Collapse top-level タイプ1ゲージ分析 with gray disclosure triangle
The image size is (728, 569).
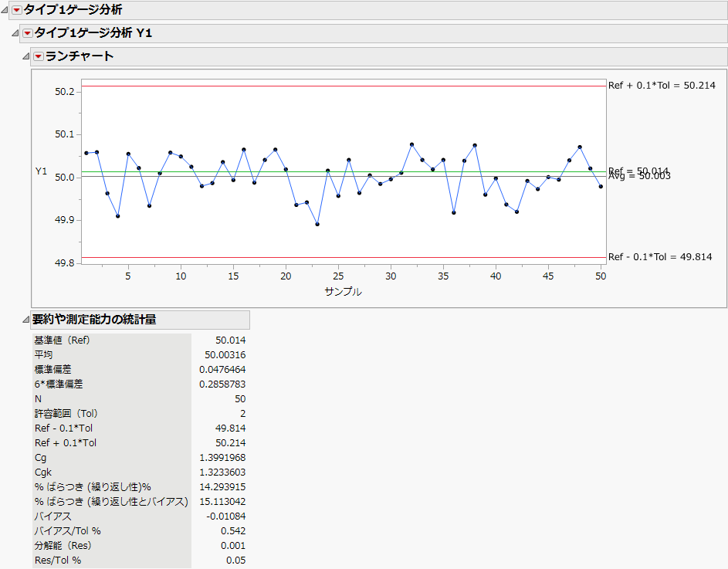click(x=5, y=10)
